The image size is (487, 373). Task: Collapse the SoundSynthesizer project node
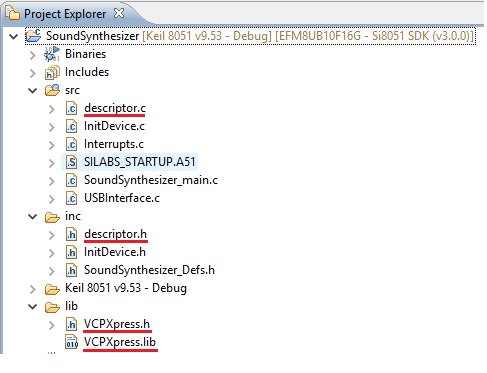(13, 36)
